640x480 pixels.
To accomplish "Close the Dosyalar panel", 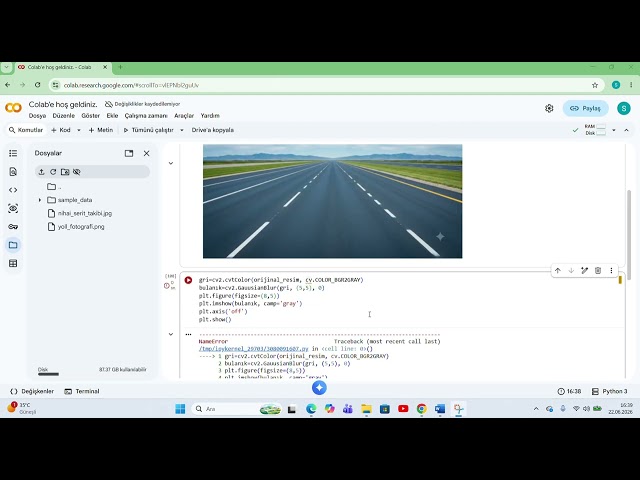I will click(147, 153).
